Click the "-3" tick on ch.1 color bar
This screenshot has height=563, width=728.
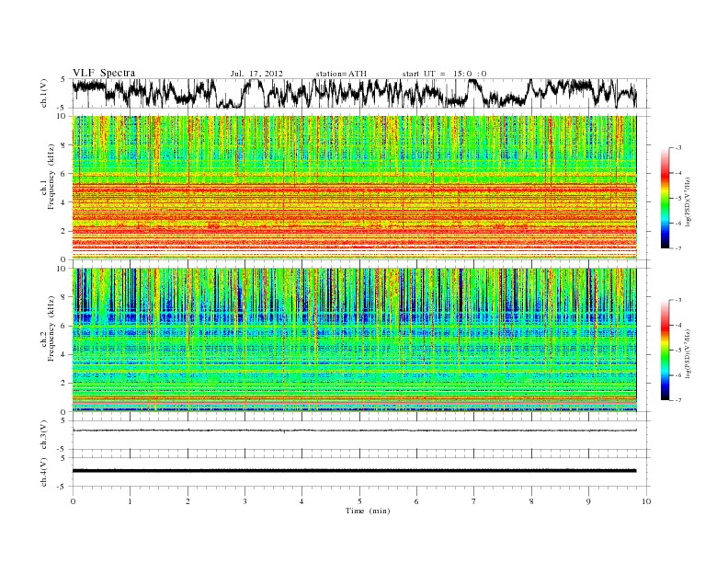pos(678,148)
